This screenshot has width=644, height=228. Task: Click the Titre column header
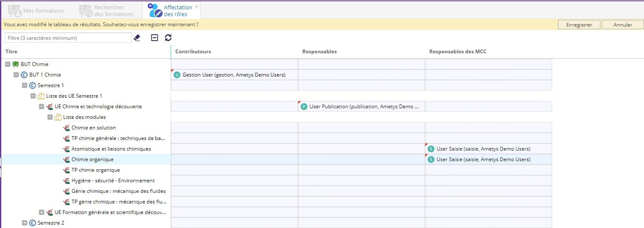pyautogui.click(x=86, y=52)
